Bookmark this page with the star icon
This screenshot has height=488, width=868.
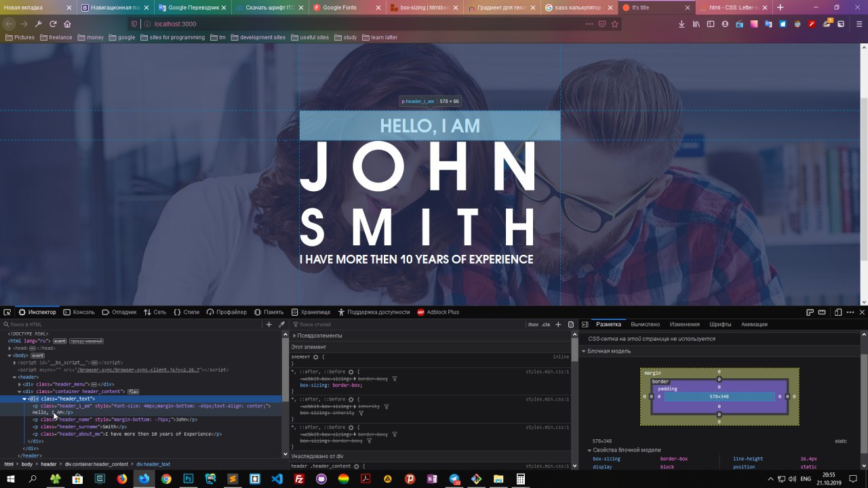point(615,24)
